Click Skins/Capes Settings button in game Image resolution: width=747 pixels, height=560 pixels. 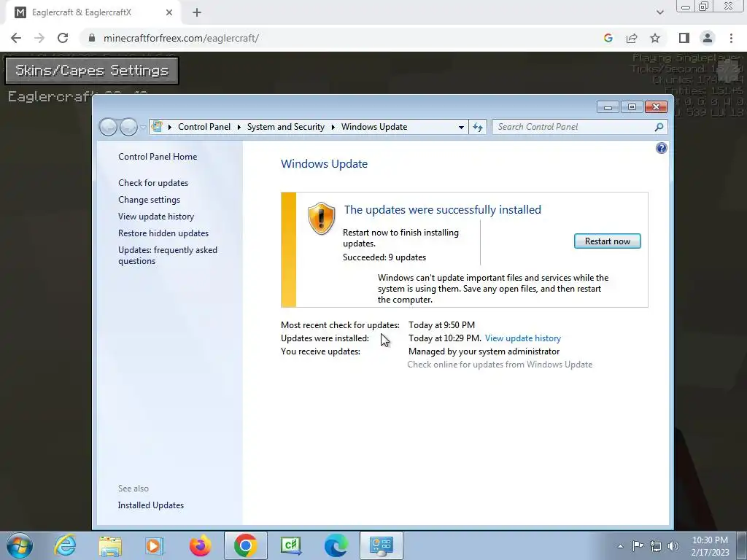[92, 71]
